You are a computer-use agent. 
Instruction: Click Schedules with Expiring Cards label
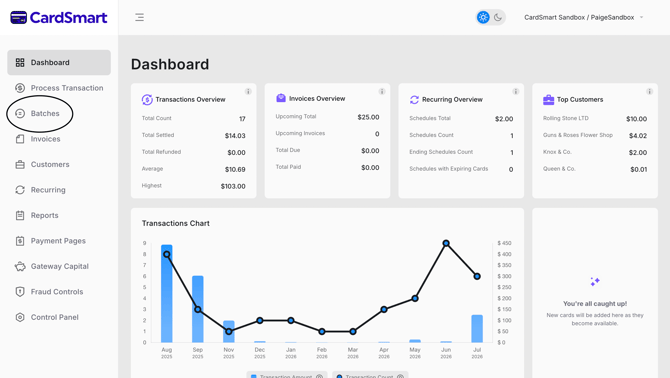pos(449,169)
